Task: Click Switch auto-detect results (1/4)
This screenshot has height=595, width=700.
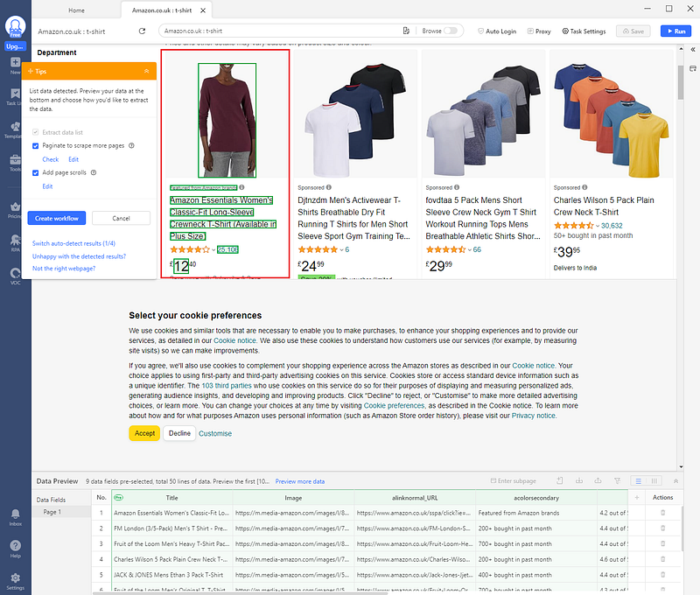Action: [x=73, y=243]
